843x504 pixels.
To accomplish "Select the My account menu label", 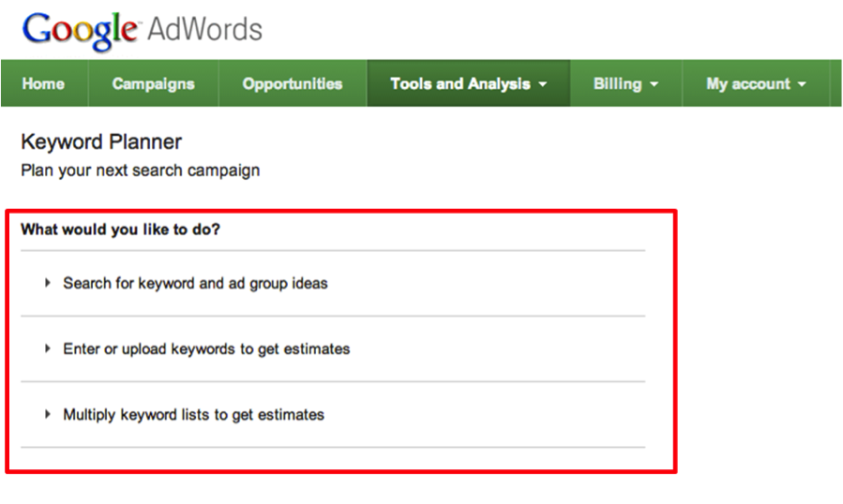I will point(747,83).
